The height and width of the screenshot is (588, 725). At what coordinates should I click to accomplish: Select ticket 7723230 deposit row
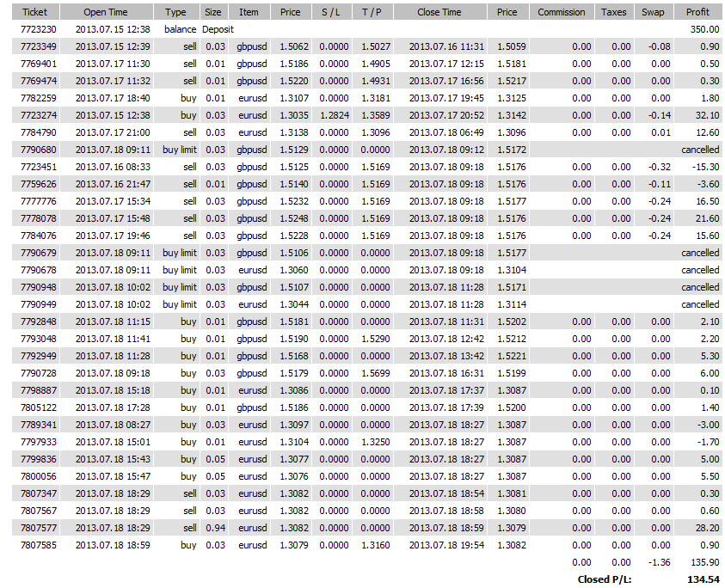pyautogui.click(x=367, y=29)
